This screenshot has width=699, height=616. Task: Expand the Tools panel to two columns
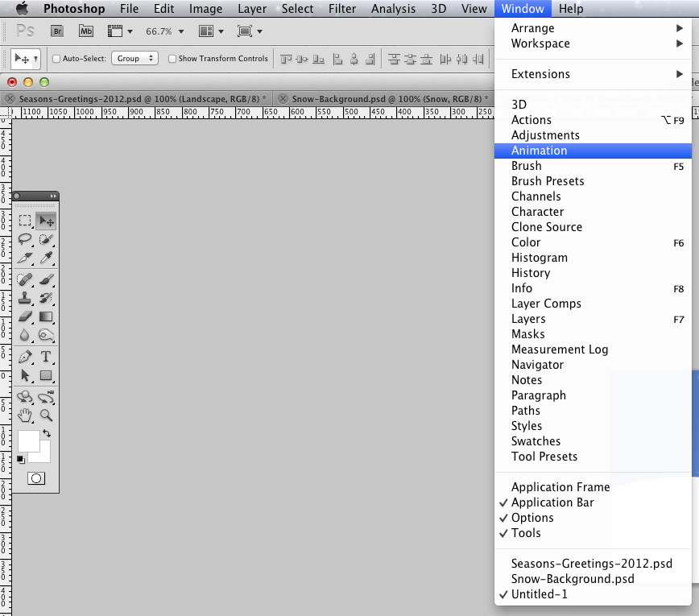53,196
